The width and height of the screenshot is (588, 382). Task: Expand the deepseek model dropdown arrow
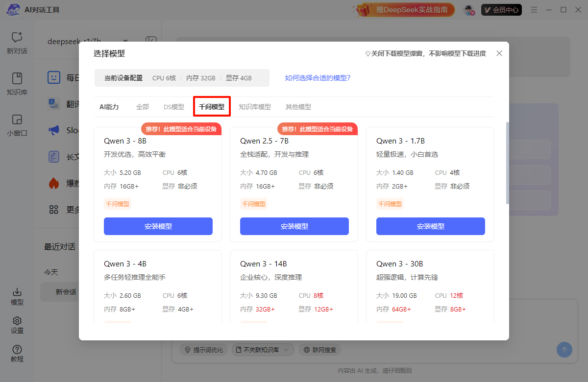point(125,41)
